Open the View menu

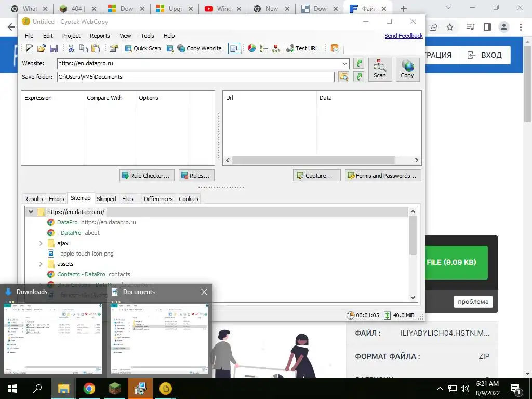click(x=125, y=36)
